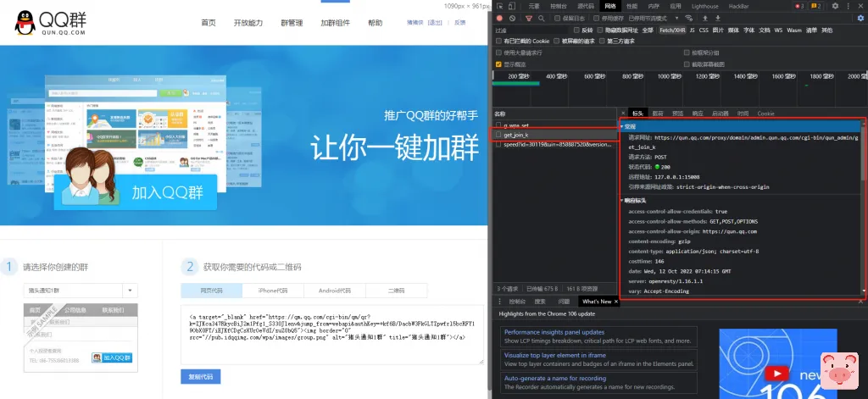Open the group selection dropdown 猪头通知1群
This screenshot has width=868, height=399.
(x=80, y=290)
